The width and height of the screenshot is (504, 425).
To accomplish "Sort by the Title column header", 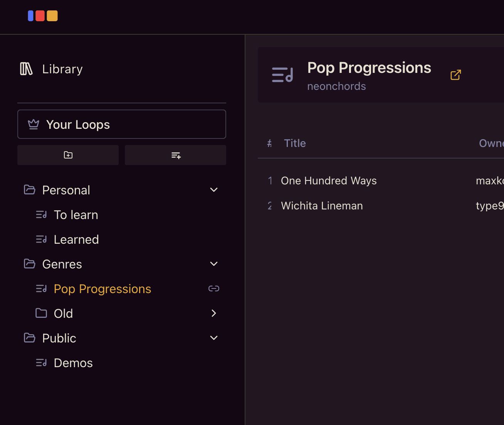I will click(x=295, y=143).
